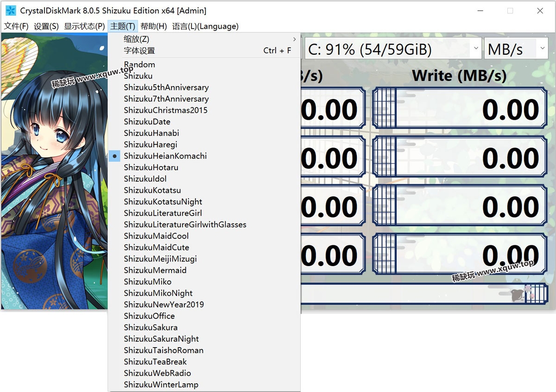Switch to the ShizukuOffice theme
The width and height of the screenshot is (556, 392).
(204, 316)
